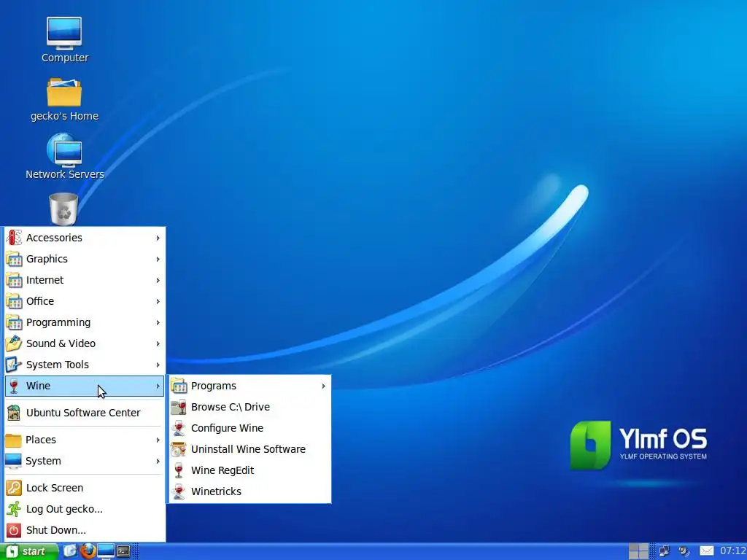Click the monitor icon in the taskbar launcher

point(105,551)
